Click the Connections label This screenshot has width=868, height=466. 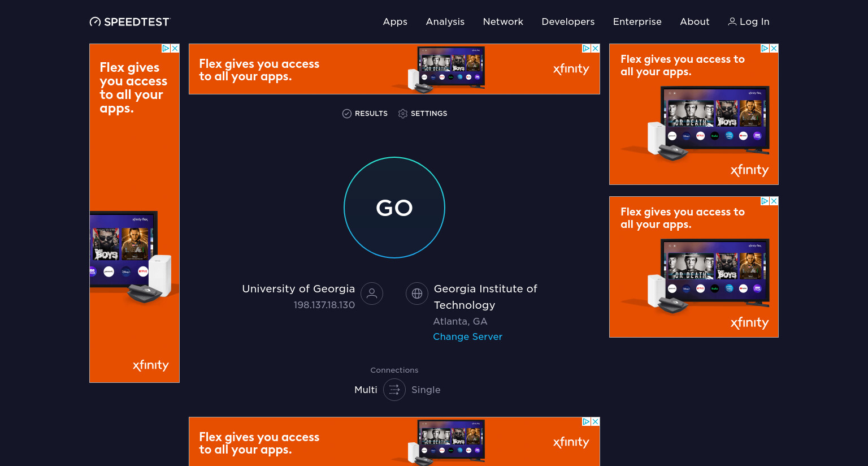[394, 370]
